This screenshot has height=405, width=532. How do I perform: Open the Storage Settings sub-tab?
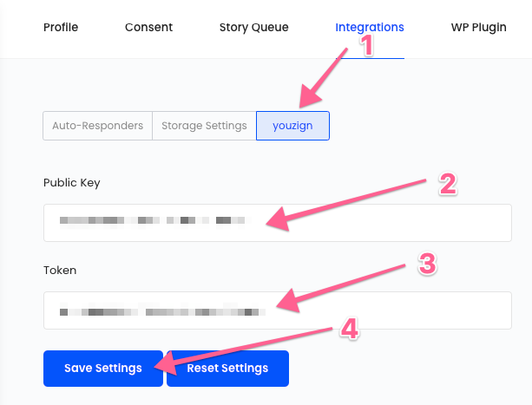tap(204, 126)
